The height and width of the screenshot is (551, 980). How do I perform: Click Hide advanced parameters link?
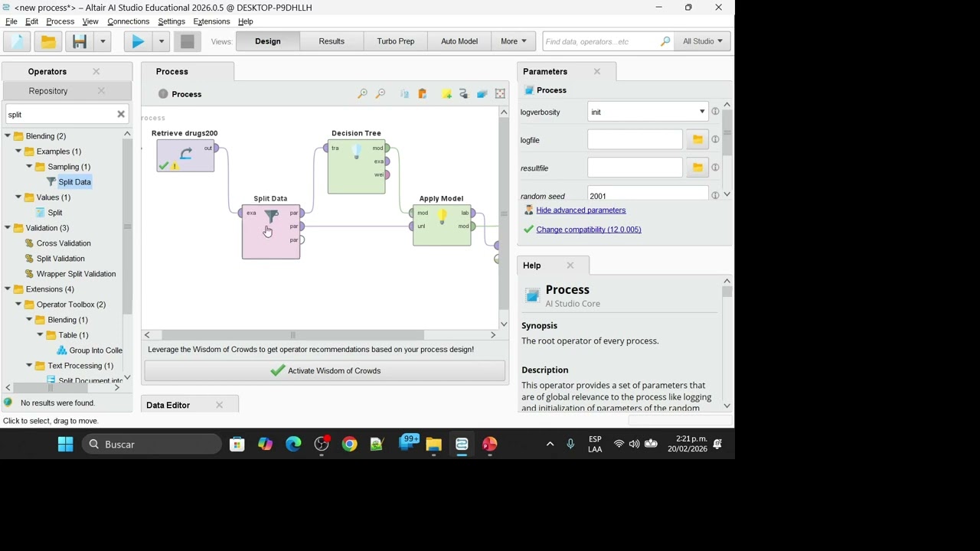(x=581, y=210)
